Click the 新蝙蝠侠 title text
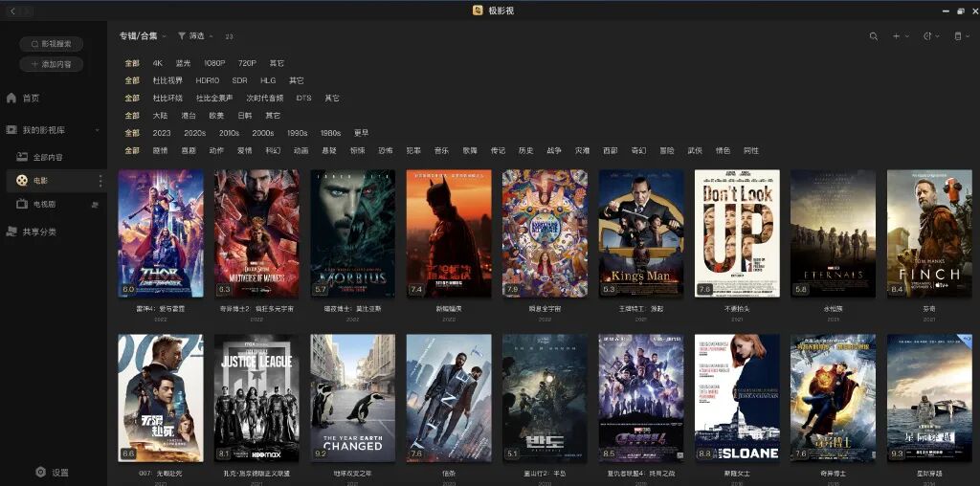 click(x=448, y=309)
